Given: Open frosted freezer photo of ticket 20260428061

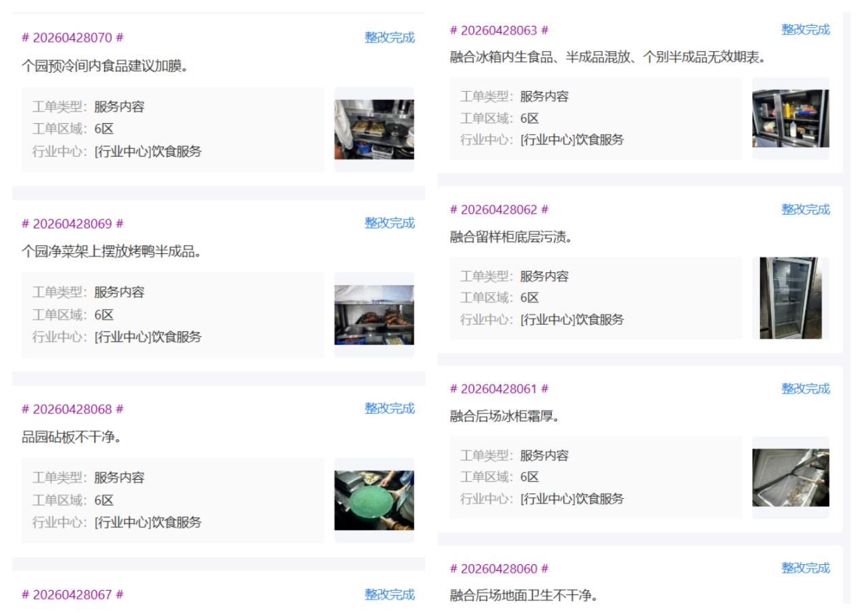Looking at the screenshot, I should pos(791,477).
